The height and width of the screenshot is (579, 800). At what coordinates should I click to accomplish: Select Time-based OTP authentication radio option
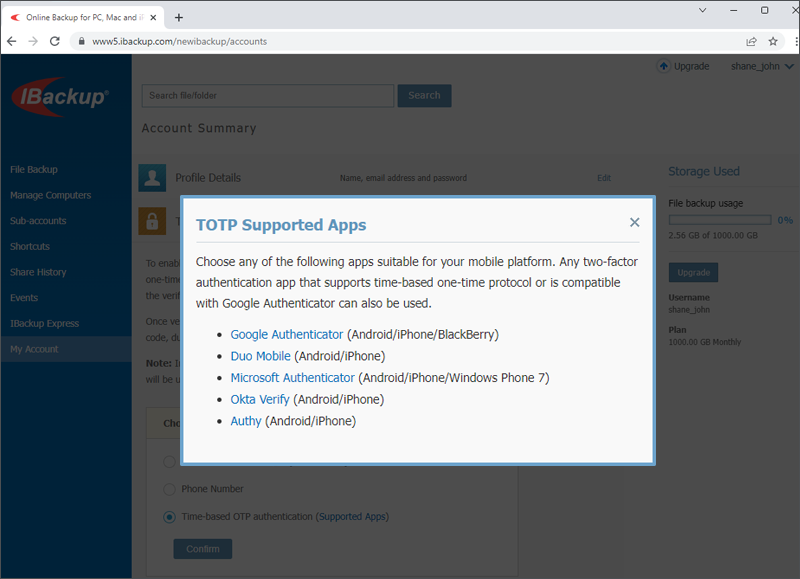169,517
